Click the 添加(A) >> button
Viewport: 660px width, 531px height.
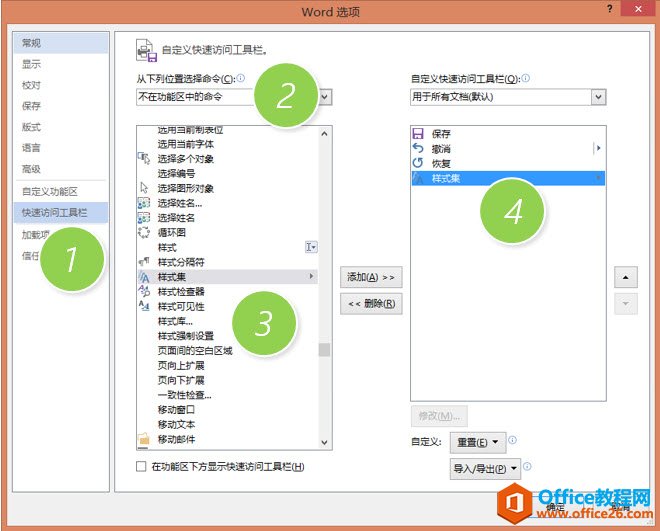pyautogui.click(x=371, y=277)
